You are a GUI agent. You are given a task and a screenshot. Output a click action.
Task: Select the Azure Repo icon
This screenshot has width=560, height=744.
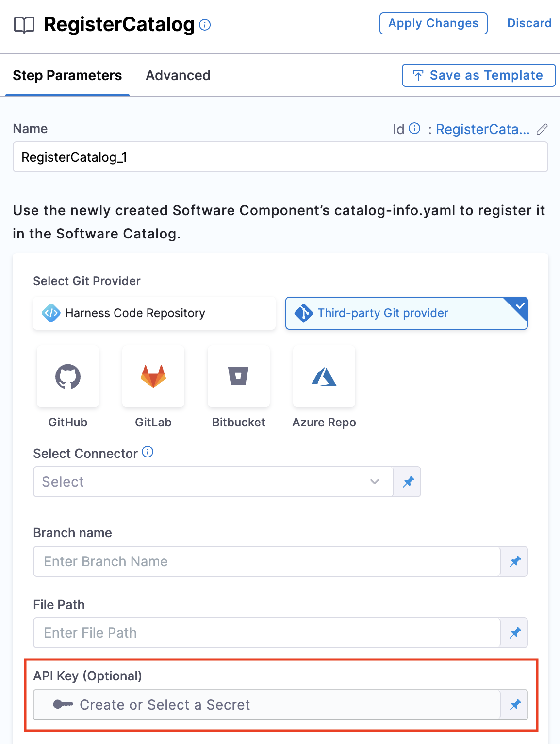point(324,376)
